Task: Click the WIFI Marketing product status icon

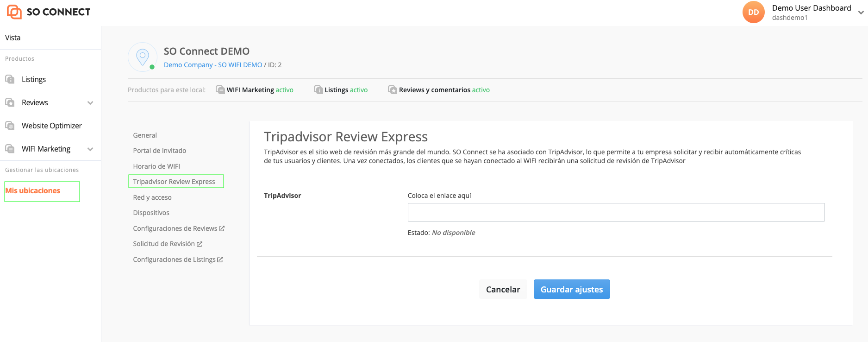Action: click(220, 89)
